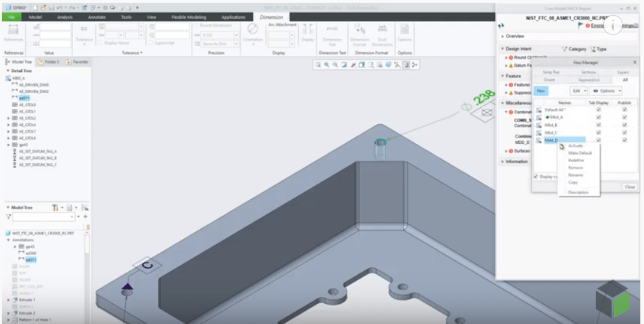Click the Close button in View Manager

point(630,187)
